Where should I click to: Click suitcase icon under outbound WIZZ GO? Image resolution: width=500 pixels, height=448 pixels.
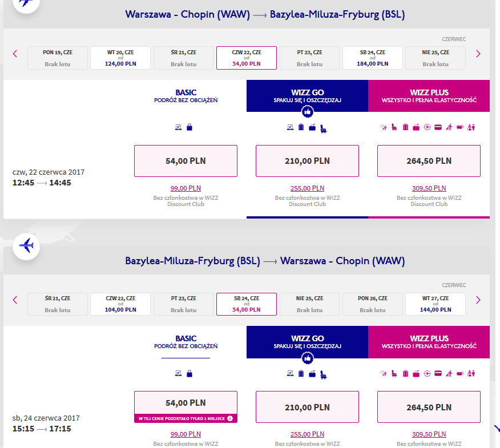301,127
